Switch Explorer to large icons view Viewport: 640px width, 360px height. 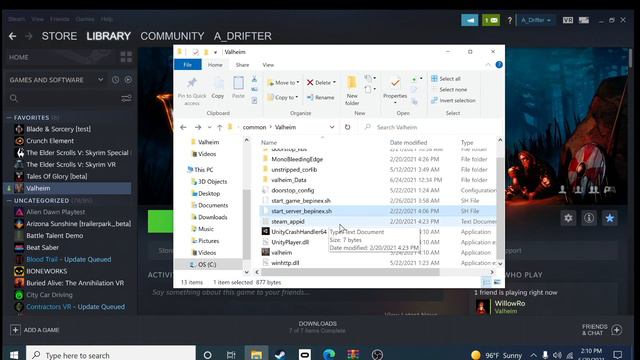(x=497, y=282)
